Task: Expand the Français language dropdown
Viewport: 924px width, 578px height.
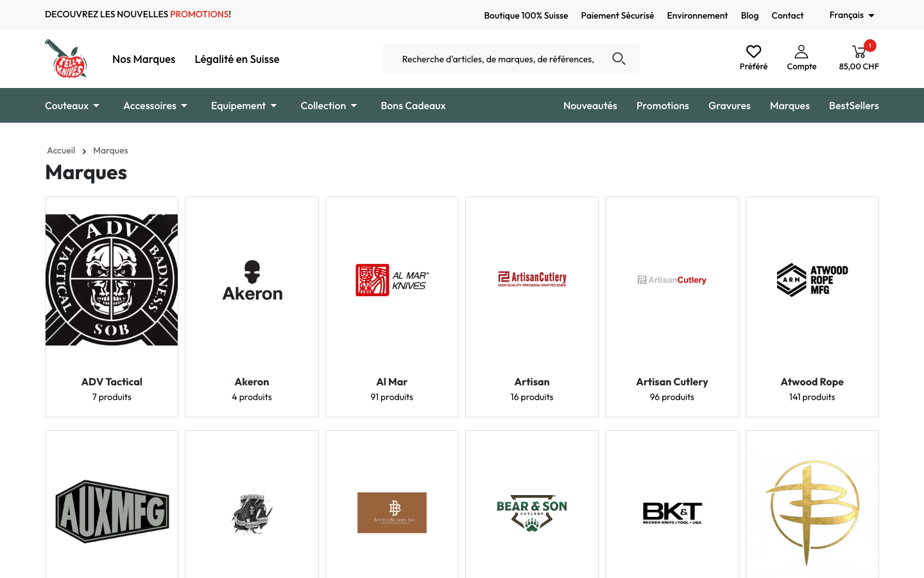Action: coord(851,15)
